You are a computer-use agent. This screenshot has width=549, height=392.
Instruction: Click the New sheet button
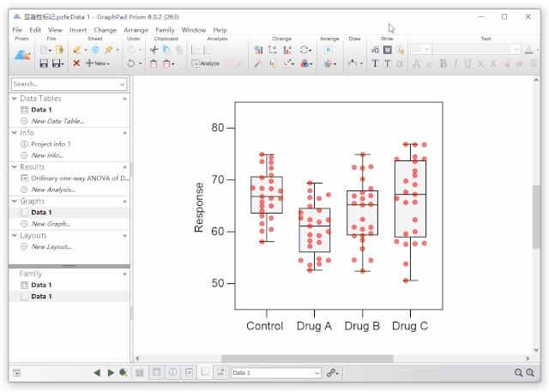pos(96,63)
